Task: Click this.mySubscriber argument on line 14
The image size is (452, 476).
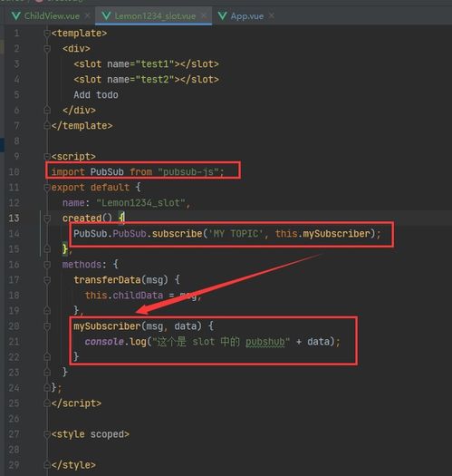Action: 322,234
